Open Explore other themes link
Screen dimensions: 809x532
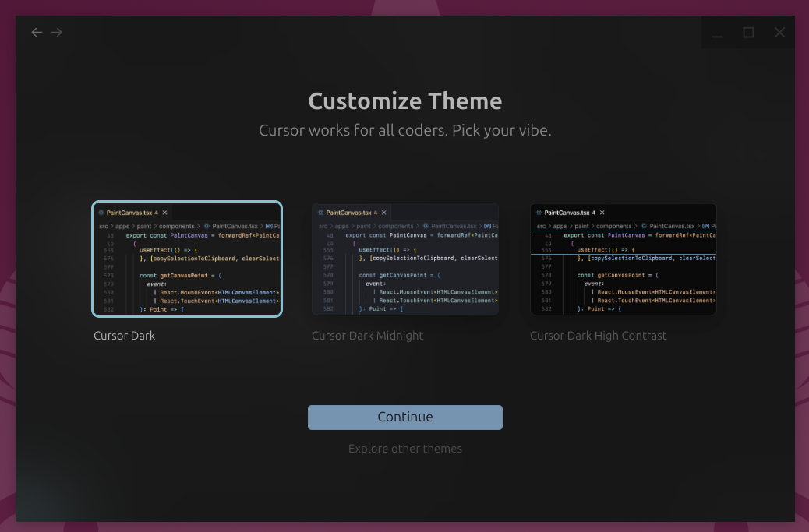405,449
